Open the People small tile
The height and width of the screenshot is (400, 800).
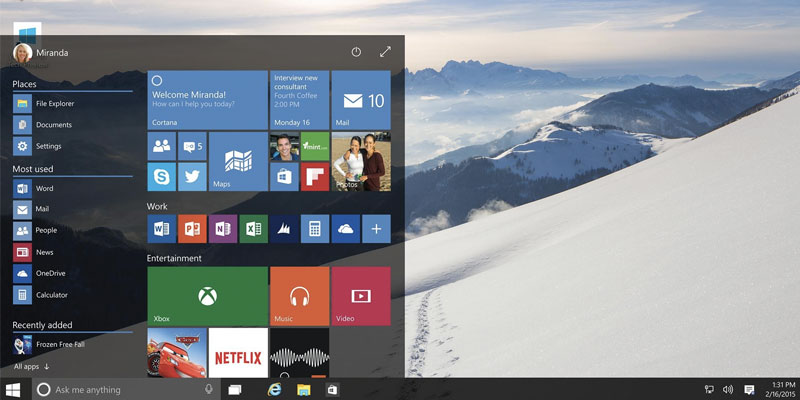click(162, 146)
